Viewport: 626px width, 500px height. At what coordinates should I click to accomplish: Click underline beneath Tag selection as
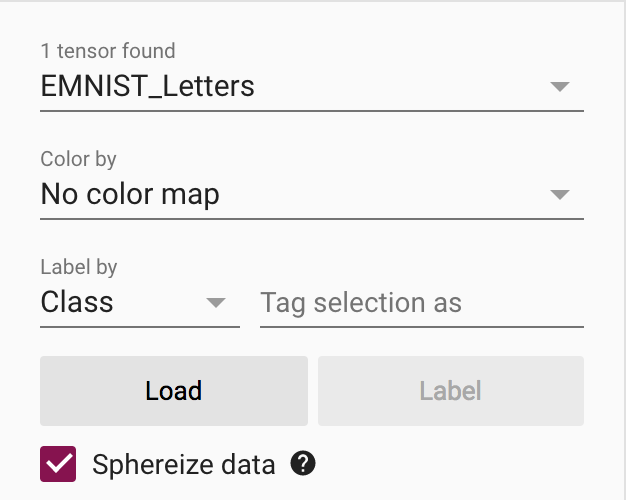pos(421,326)
